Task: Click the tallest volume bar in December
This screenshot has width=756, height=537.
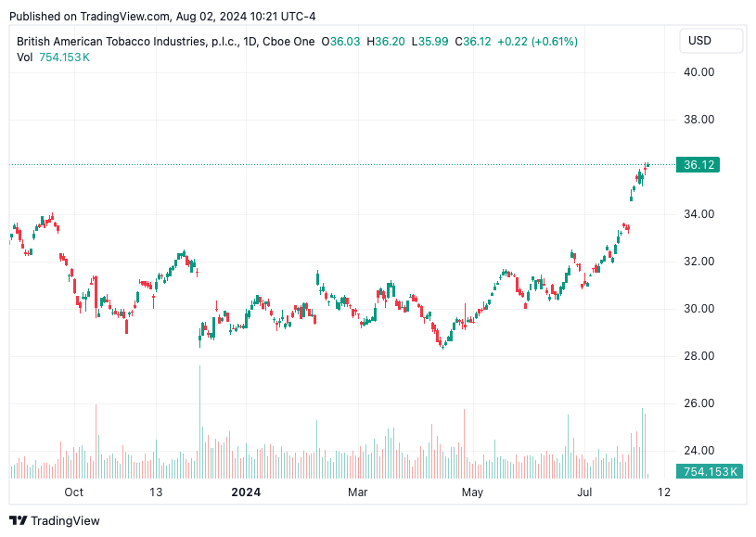Action: [x=199, y=422]
